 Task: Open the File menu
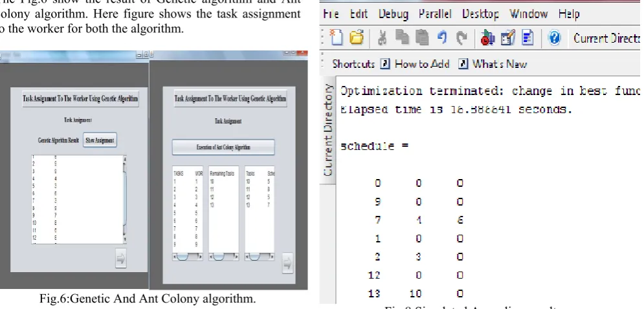pos(331,14)
